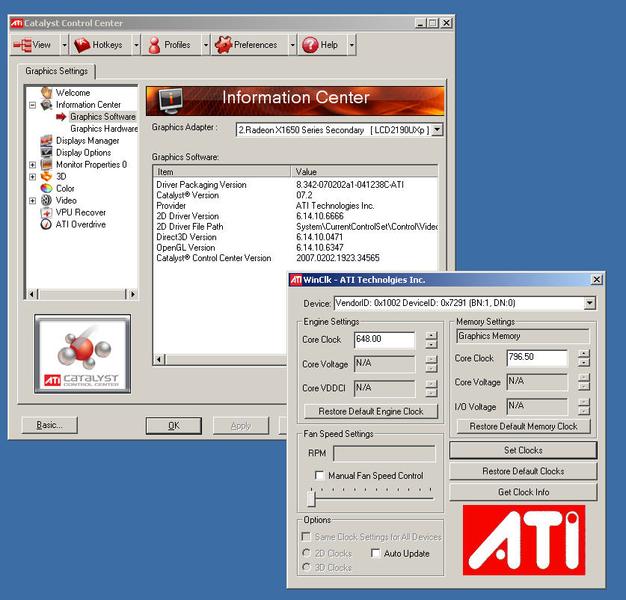Click the Apply button
The height and width of the screenshot is (600, 626).
tap(241, 426)
